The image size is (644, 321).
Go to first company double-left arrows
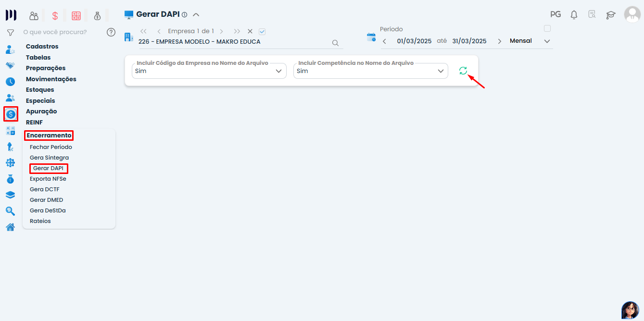click(143, 31)
